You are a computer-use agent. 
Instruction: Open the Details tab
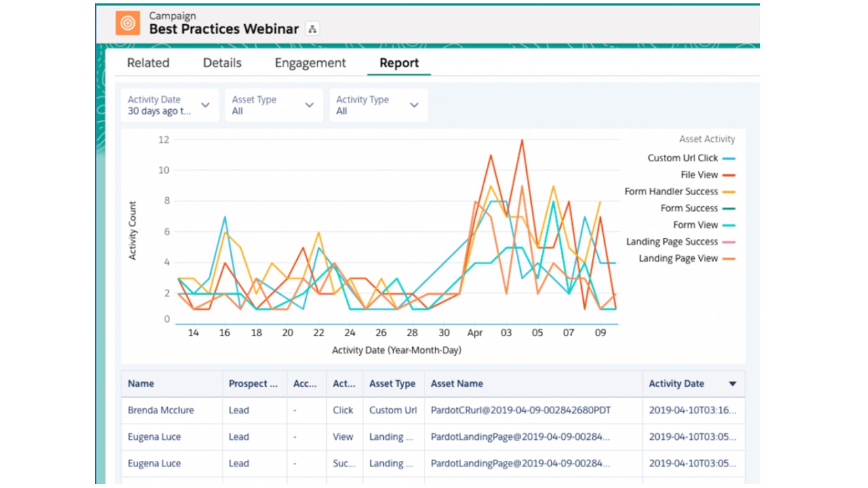(x=222, y=63)
